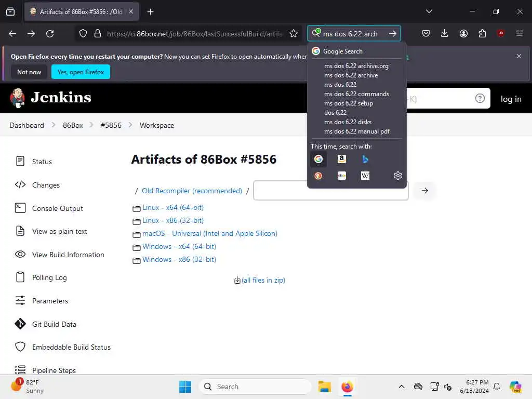The width and height of the screenshot is (532, 399).
Task: Open the Downloads panel
Action: tap(445, 33)
